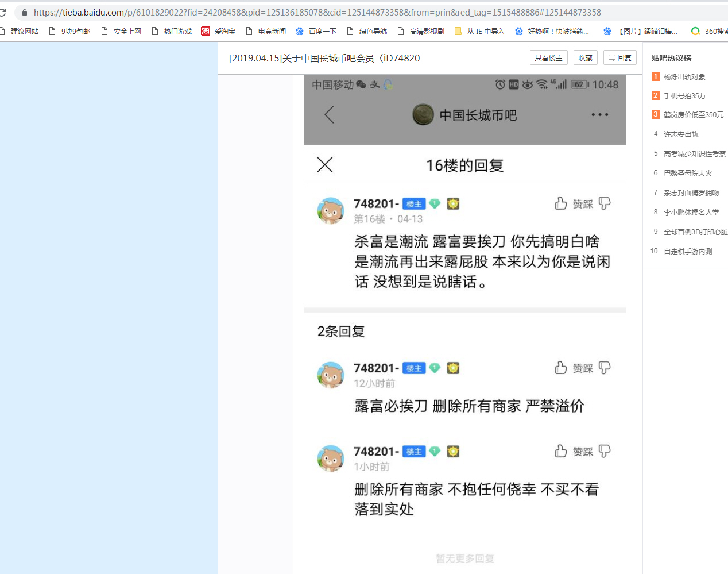Screen dimensions: 728x574
Task: Open hot topic 手机号拍35万
Action: [684, 96]
